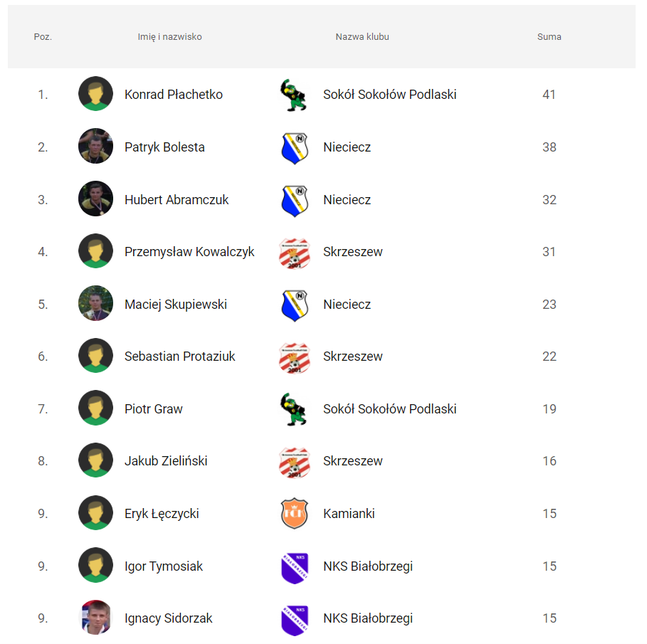Open Hubert Abramczuk's player name link
Viewport: 647px width, 644px height.
point(177,200)
